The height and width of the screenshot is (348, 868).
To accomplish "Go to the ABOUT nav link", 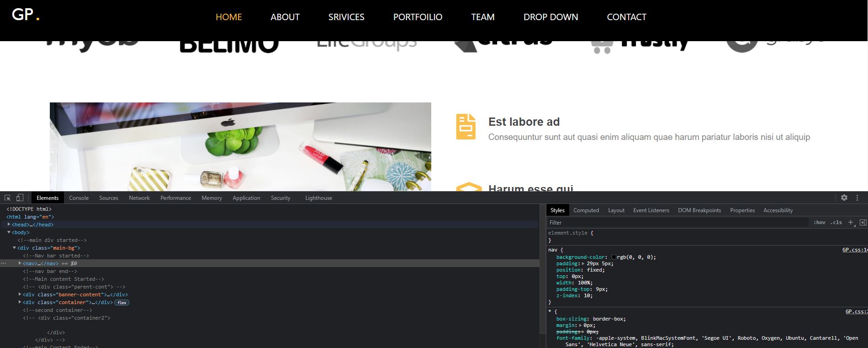I will click(x=285, y=17).
